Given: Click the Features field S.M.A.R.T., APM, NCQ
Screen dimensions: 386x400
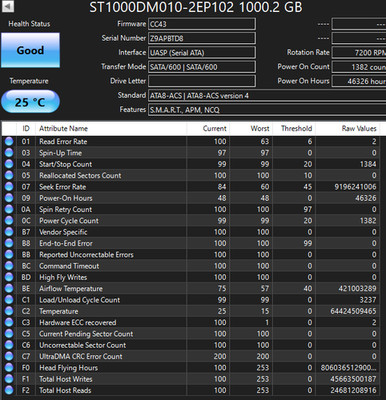Looking at the screenshot, I should [x=267, y=110].
